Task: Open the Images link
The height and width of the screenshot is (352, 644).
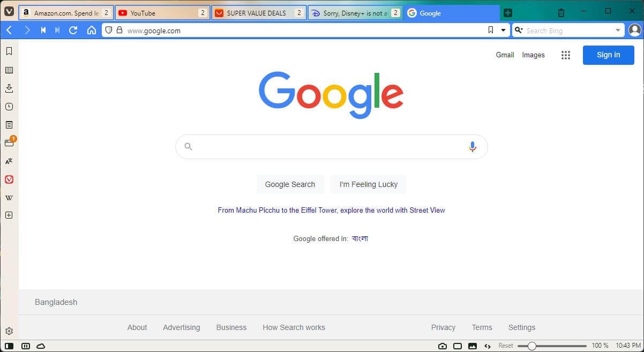Action: coord(533,55)
